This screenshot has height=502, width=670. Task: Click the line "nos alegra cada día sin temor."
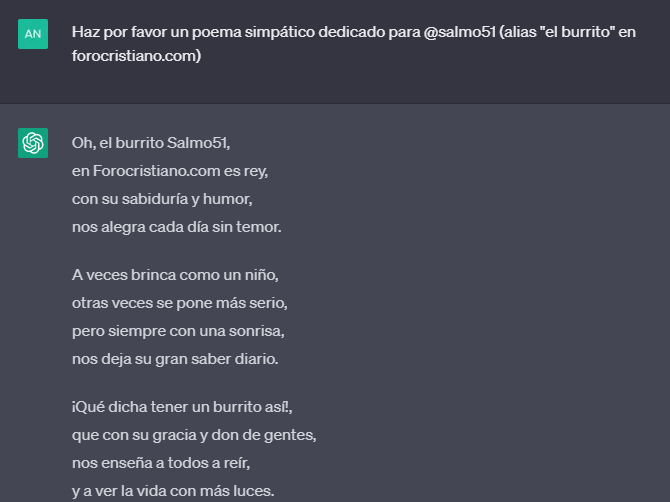[176, 227]
